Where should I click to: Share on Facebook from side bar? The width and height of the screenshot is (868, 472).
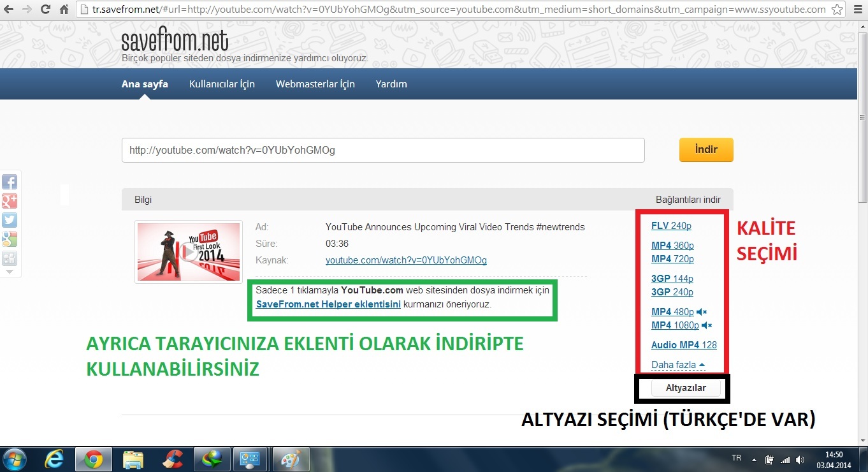[x=10, y=182]
